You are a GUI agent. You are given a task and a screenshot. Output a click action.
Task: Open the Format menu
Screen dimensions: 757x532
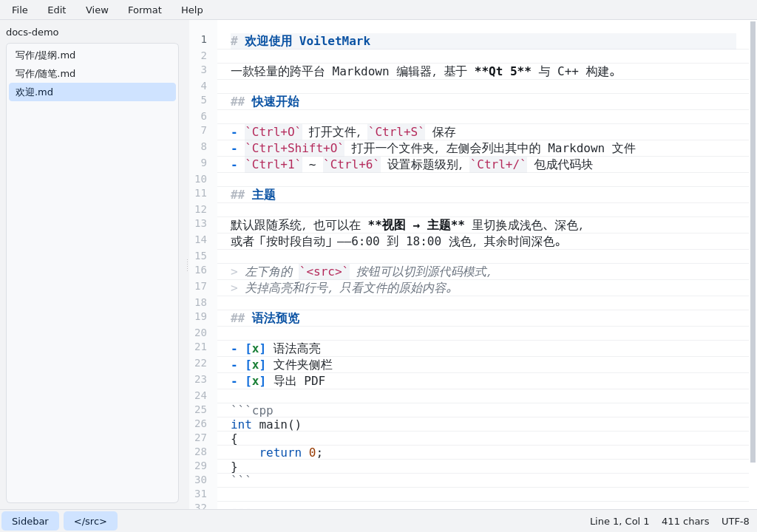click(144, 10)
